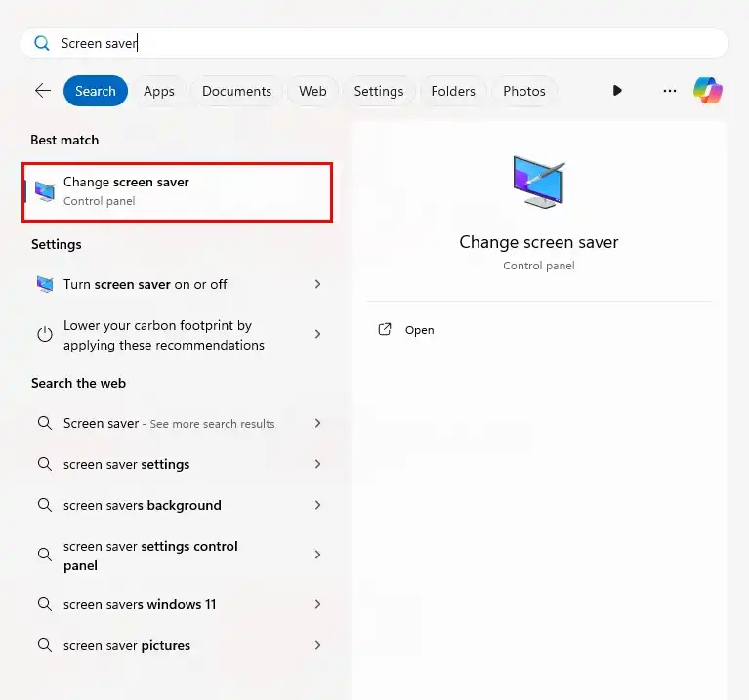Image resolution: width=749 pixels, height=700 pixels.
Task: Search web for screen savers background
Action: tap(177, 505)
